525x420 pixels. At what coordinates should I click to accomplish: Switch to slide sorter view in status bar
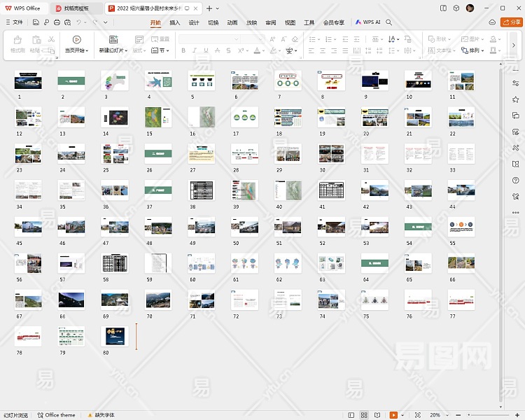364,415
